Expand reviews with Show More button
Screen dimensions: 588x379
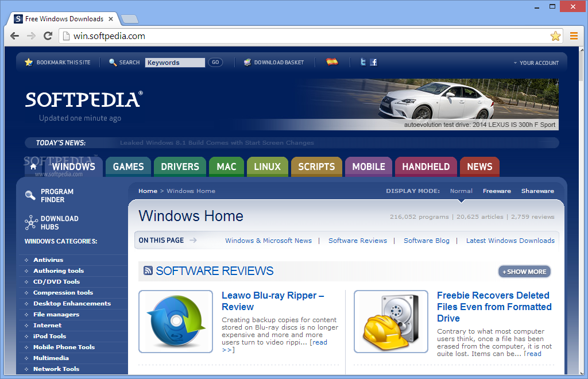click(524, 272)
